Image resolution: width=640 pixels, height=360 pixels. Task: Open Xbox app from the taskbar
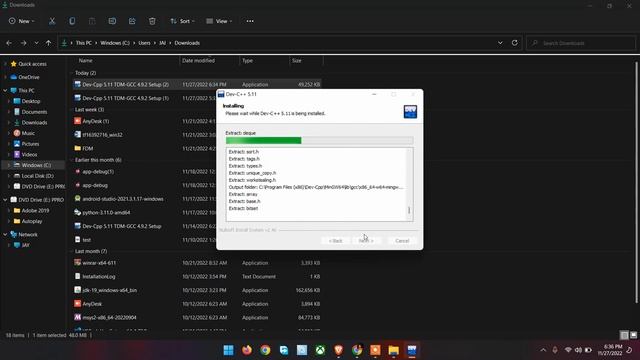click(320, 350)
